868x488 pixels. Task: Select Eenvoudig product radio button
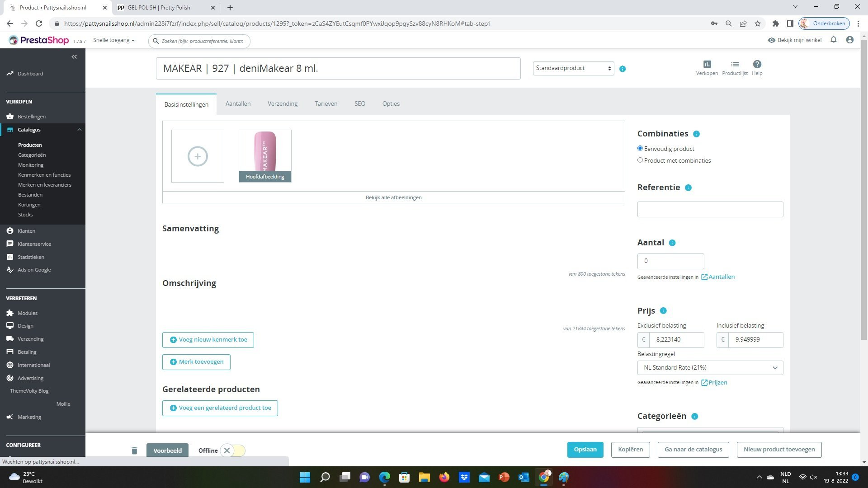(x=640, y=148)
